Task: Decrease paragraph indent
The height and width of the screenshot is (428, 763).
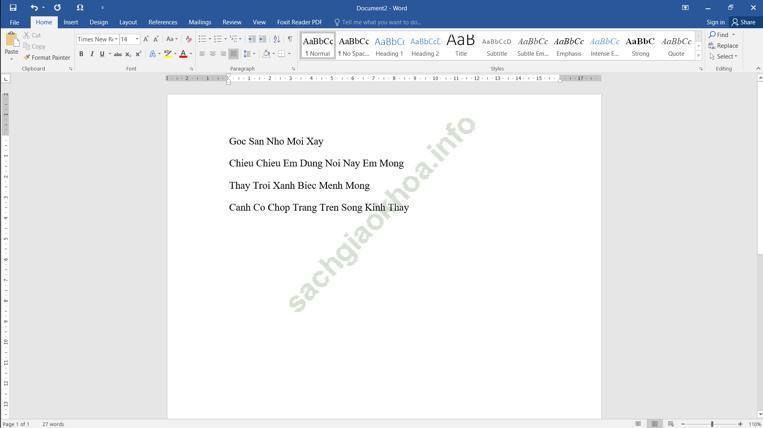Action: pos(252,39)
